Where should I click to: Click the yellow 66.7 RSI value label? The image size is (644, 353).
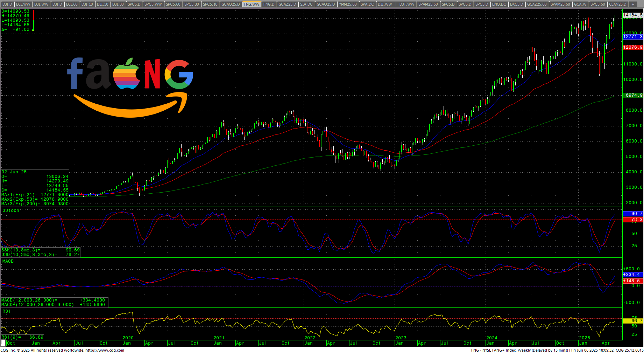pos(633,321)
